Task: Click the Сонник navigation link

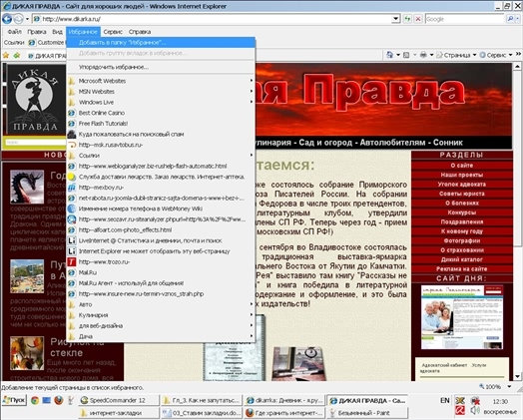Action: click(x=447, y=143)
